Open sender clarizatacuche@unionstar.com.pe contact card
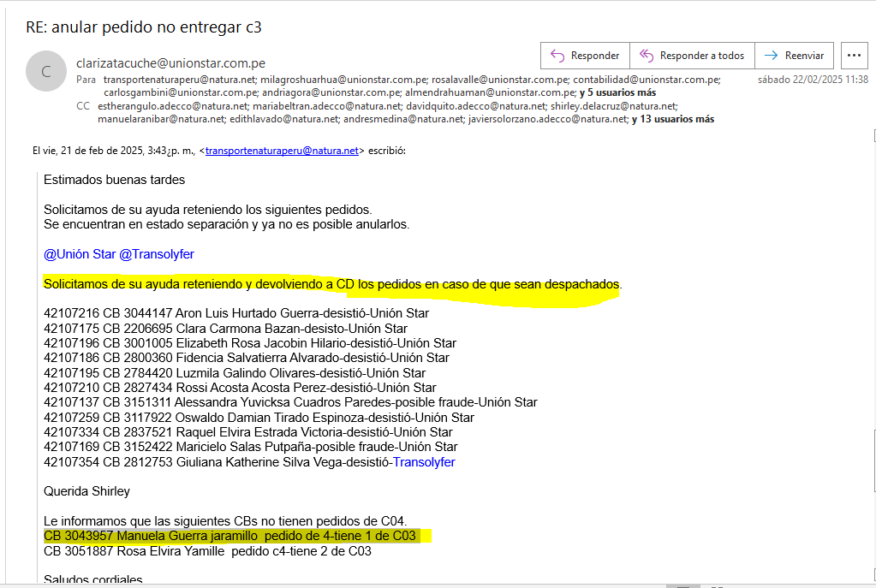 [170, 63]
